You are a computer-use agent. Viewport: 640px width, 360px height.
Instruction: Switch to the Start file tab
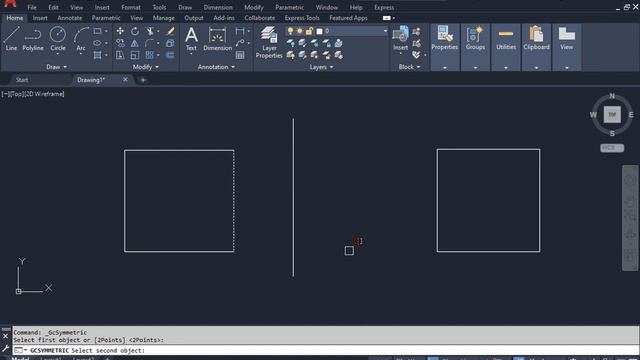pyautogui.click(x=22, y=80)
